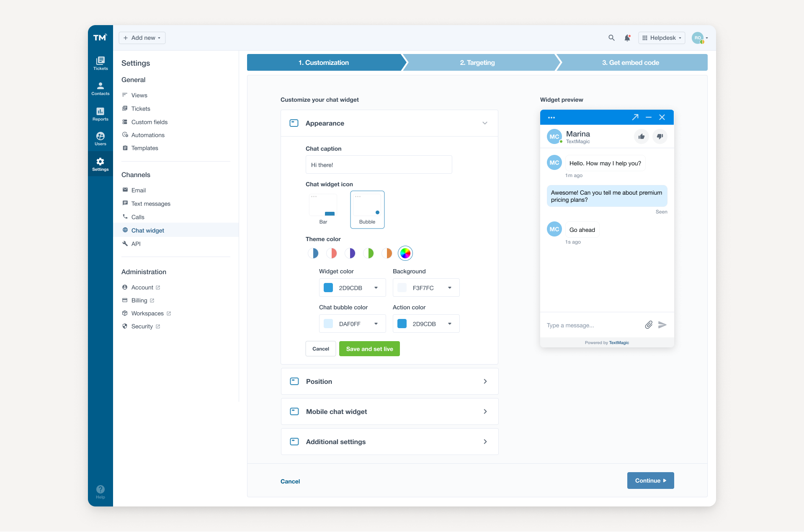Select the Bubble chat widget icon
The height and width of the screenshot is (532, 804).
(x=367, y=209)
